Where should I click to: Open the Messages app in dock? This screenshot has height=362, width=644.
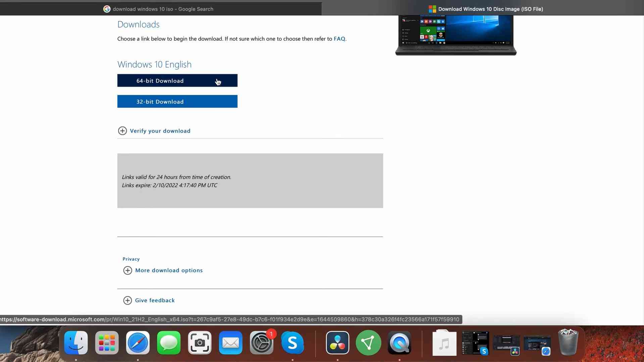[168, 343]
